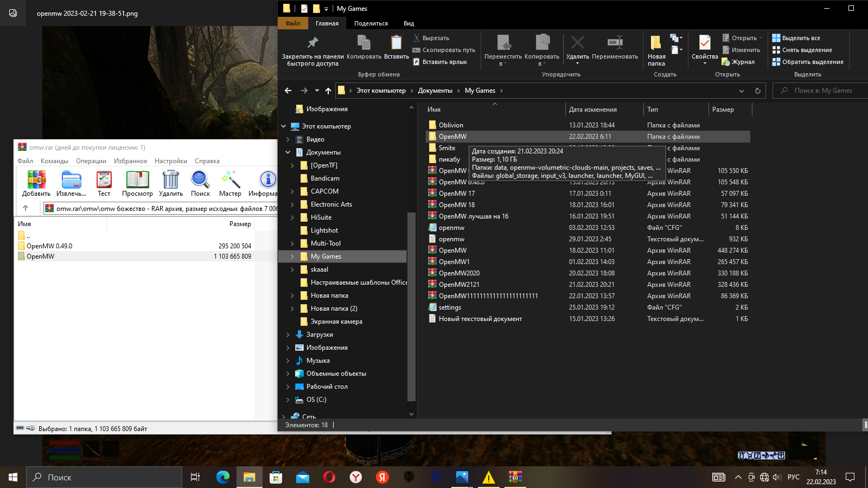Screen dimensions: 868x488
Task: Go up one level in WinRAR archive
Action: pos(25,208)
